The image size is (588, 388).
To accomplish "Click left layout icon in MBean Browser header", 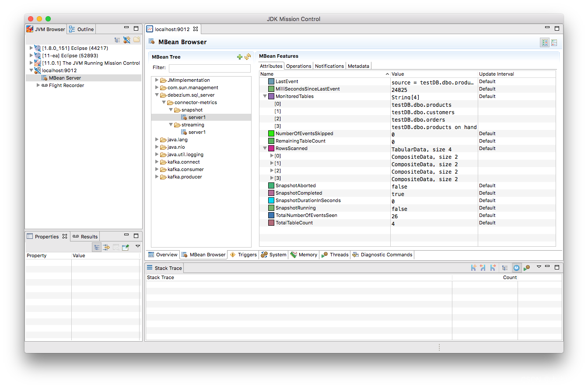I will 545,42.
